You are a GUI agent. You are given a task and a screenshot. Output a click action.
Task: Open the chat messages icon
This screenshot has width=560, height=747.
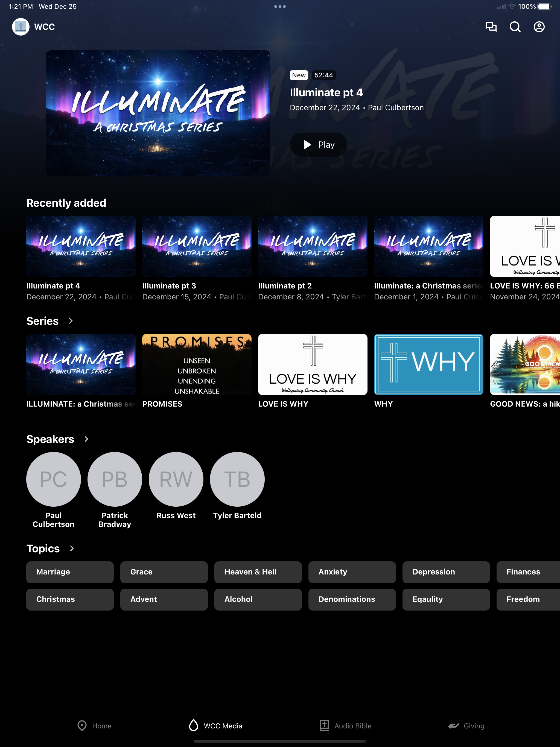point(491,27)
